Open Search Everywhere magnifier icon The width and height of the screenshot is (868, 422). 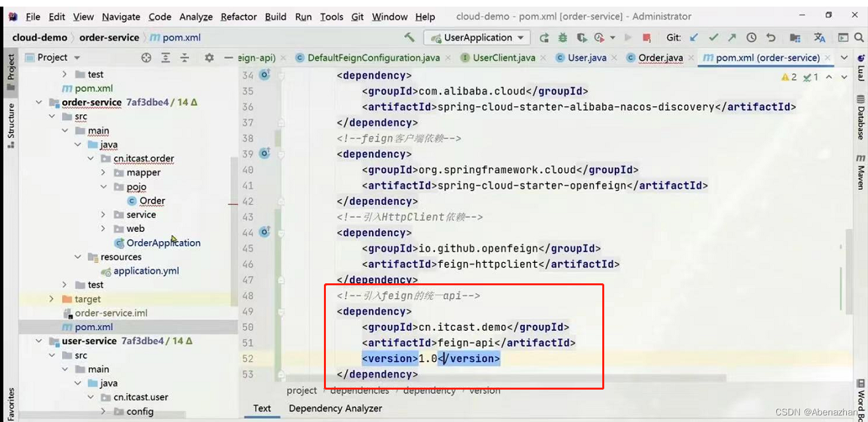(860, 38)
